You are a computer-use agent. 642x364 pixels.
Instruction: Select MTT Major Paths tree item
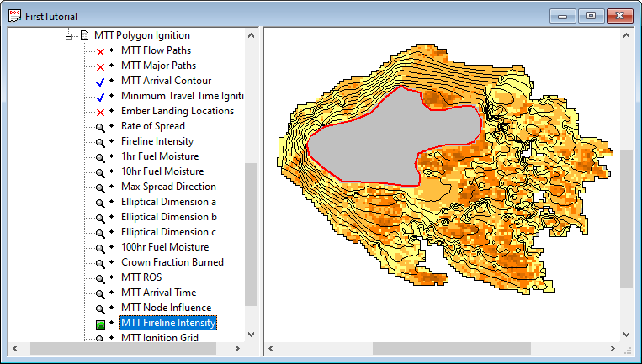(x=158, y=66)
